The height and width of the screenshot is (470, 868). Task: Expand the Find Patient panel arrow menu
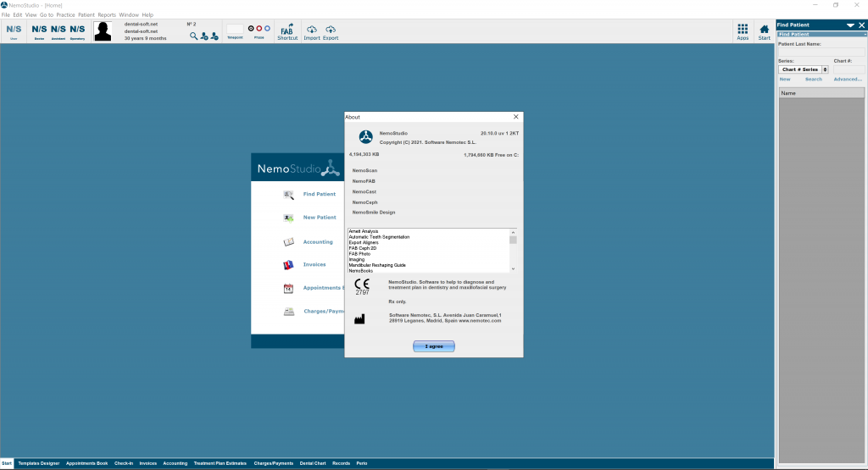point(850,26)
